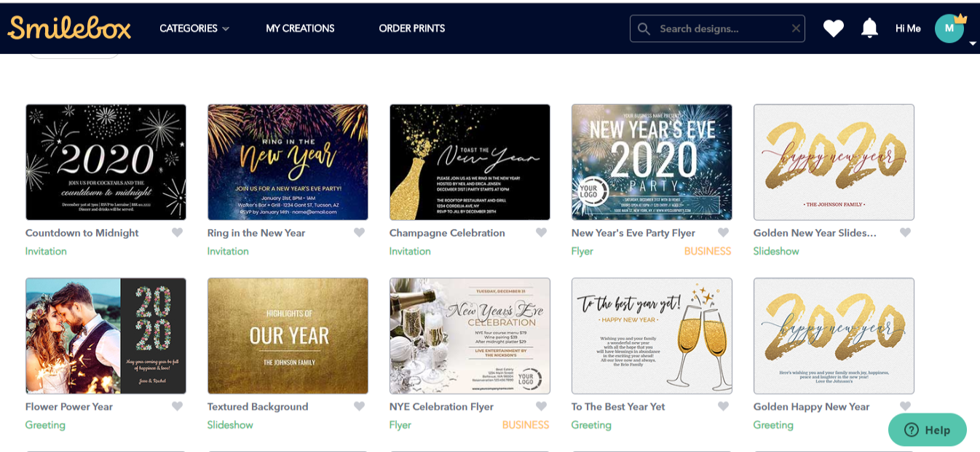Toggle heart on Champagne Celebration design
This screenshot has width=980, height=452.
(541, 233)
